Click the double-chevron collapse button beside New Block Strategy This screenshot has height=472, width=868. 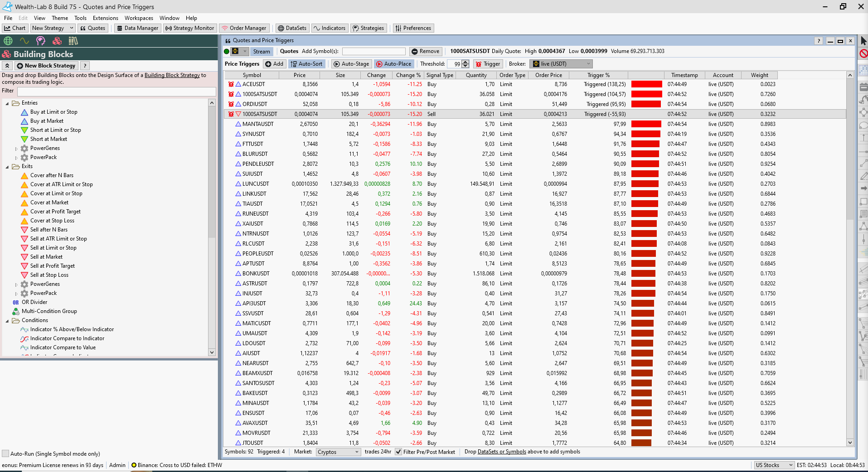7,66
